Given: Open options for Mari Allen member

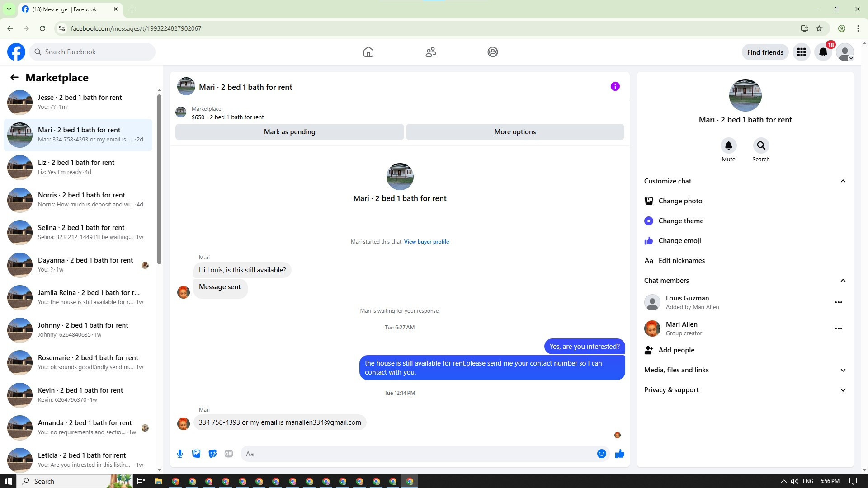Looking at the screenshot, I should pos(838,328).
